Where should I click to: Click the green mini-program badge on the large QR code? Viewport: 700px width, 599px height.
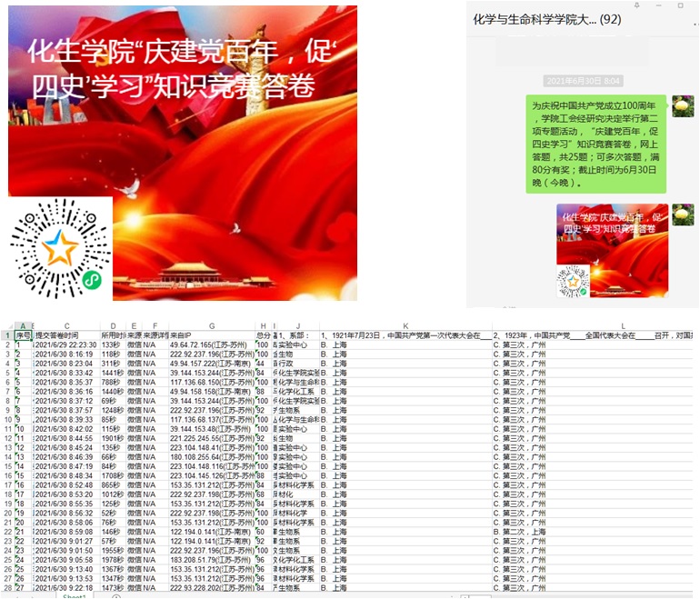tap(91, 280)
